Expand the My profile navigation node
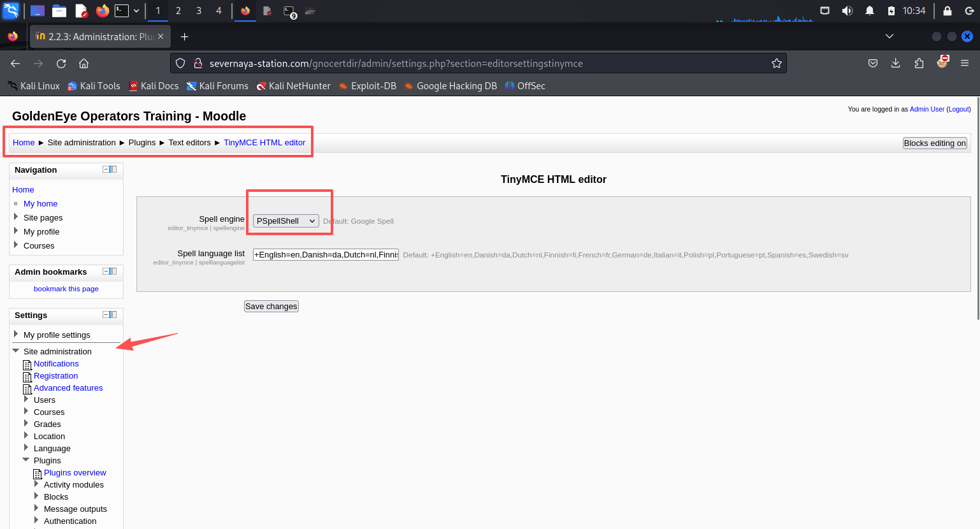This screenshot has height=529, width=980. tap(16, 231)
